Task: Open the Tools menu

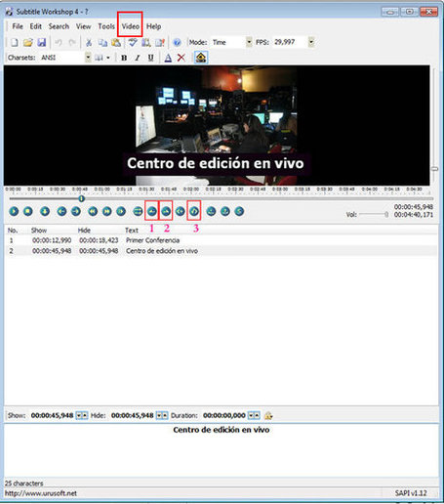Action: tap(106, 26)
